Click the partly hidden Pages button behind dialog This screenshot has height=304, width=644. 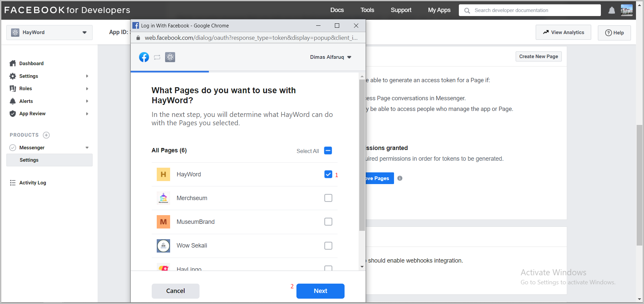(x=380, y=178)
